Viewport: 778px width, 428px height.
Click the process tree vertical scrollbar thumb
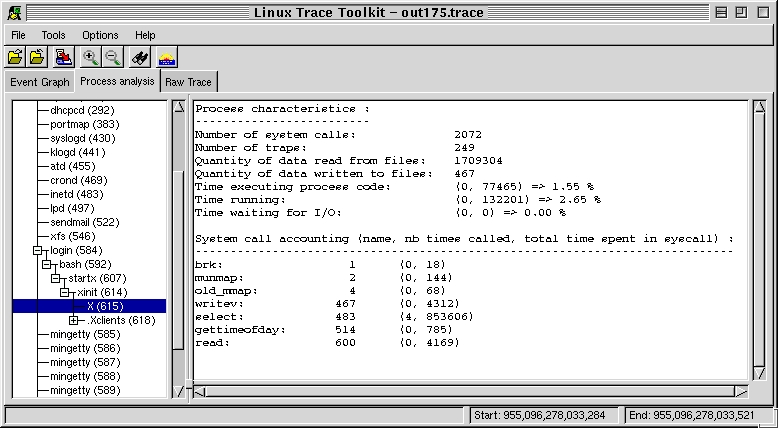179,260
